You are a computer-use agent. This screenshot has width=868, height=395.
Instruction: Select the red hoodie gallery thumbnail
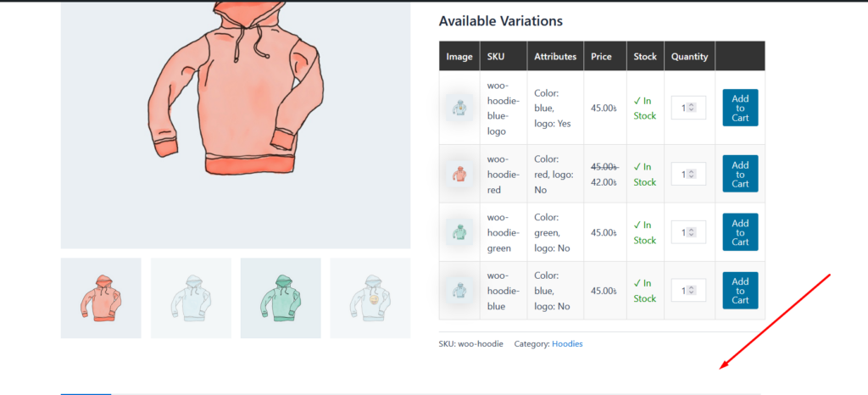tap(101, 298)
